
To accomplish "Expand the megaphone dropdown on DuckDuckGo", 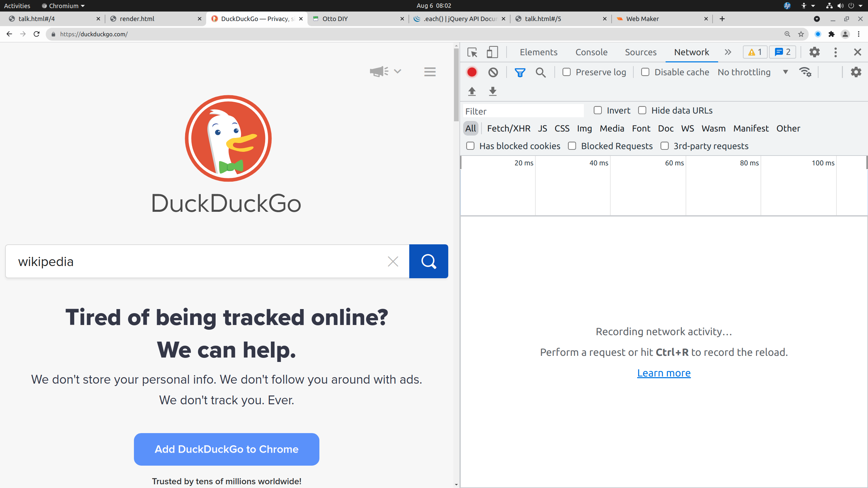I will 397,71.
